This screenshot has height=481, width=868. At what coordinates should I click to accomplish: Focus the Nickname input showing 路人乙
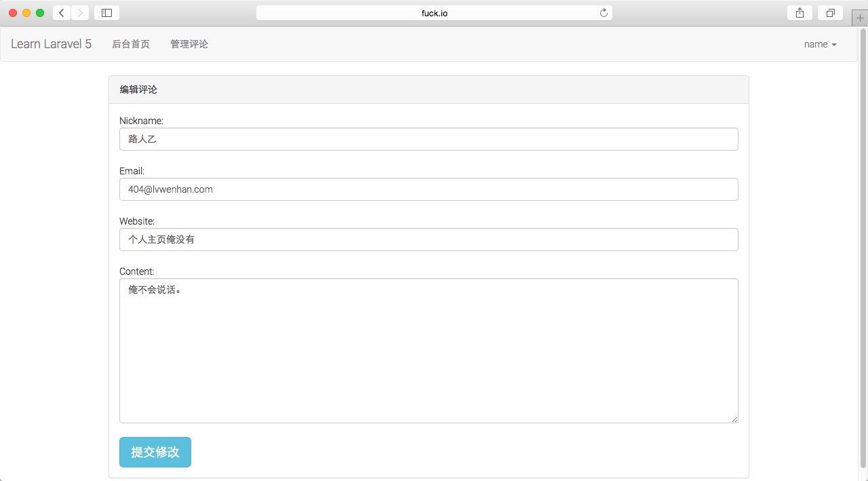[x=429, y=139]
